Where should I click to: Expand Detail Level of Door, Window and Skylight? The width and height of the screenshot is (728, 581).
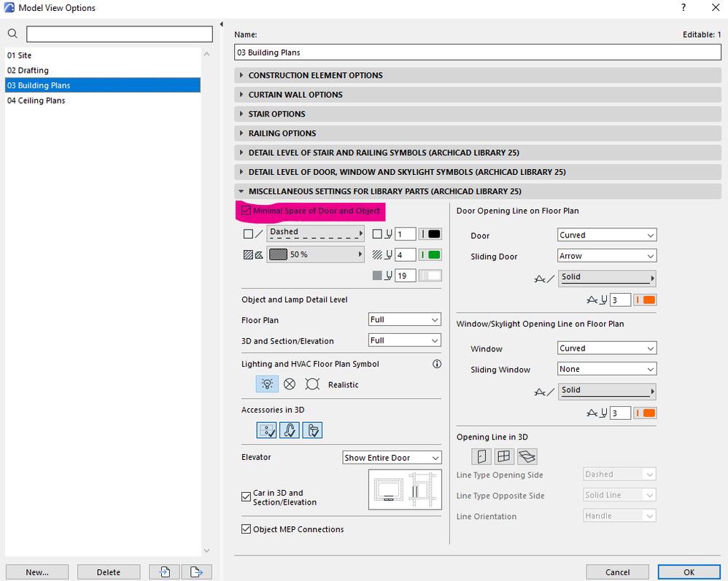click(x=477, y=172)
